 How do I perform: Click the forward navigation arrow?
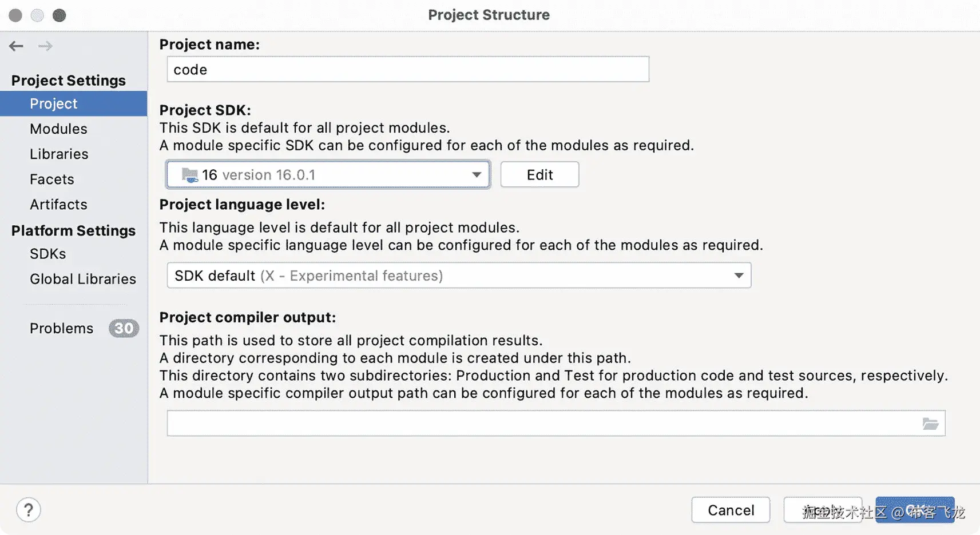(x=45, y=46)
